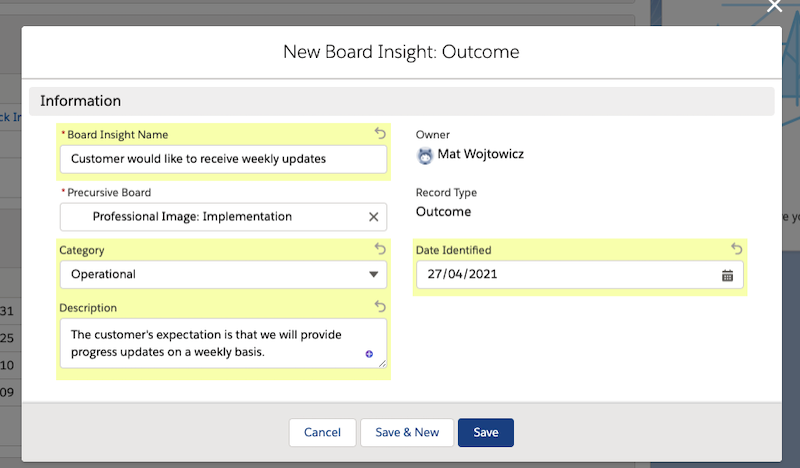Save the board insight record
The image size is (800, 468).
(486, 433)
